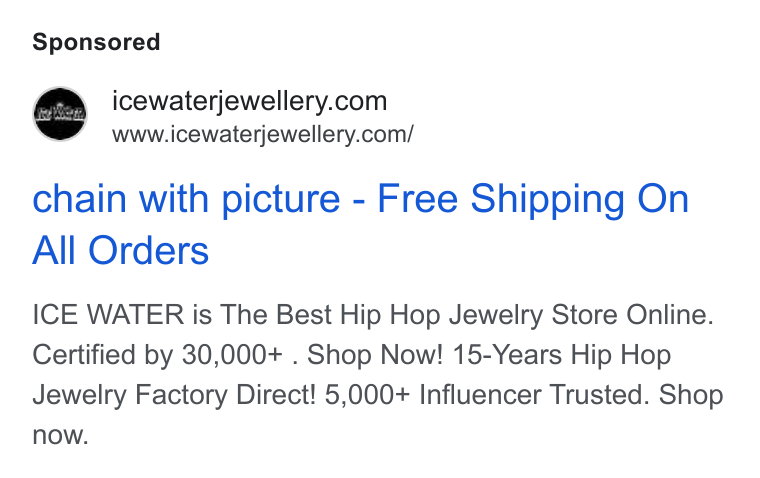
Task: Click the "15-Years Hip Hop" phrase
Action: point(562,355)
